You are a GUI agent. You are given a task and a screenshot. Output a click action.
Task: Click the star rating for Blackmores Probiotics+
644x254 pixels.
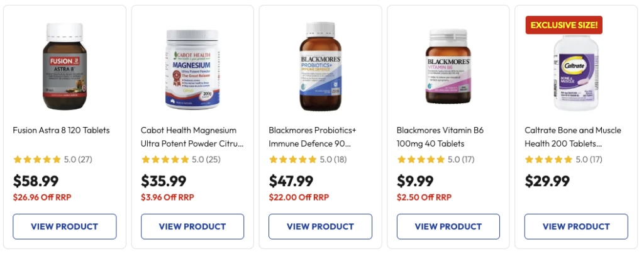[x=293, y=160]
